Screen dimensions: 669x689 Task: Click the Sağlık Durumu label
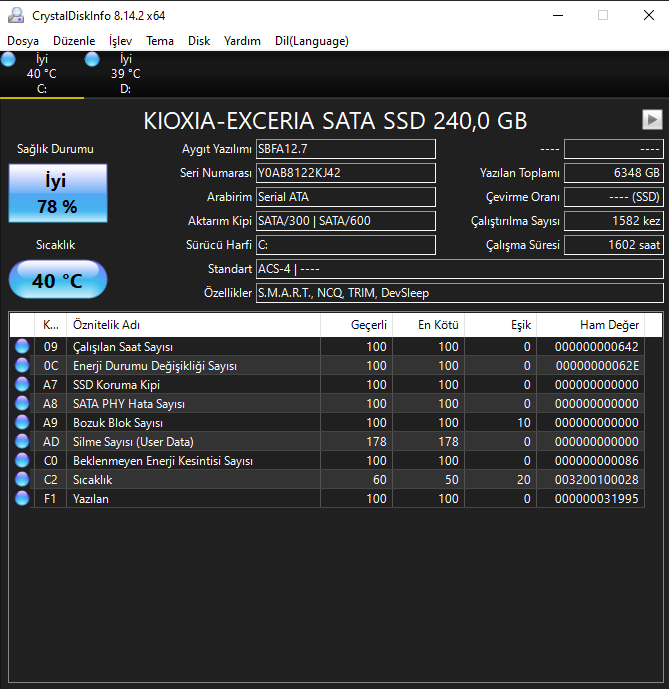(55, 149)
